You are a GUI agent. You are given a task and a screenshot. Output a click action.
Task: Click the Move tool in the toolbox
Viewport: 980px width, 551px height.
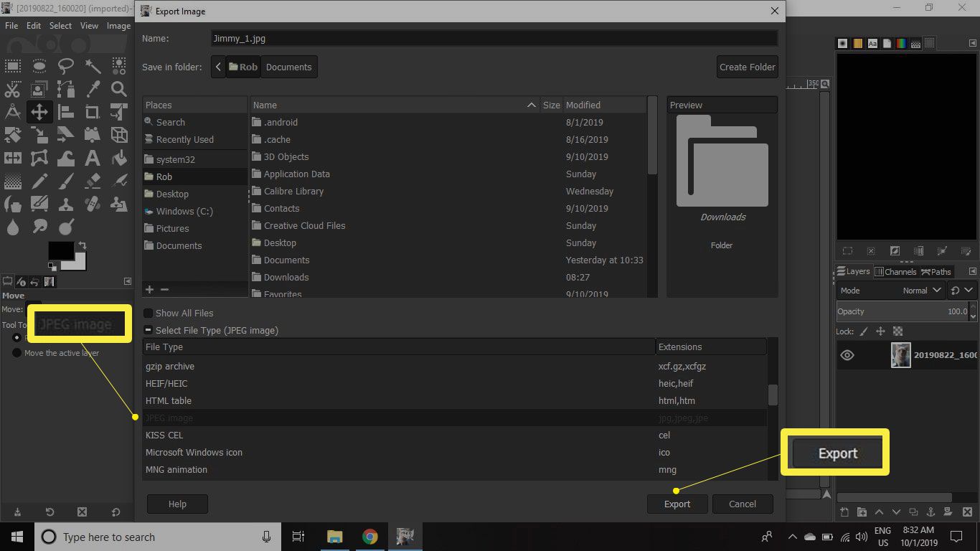tap(39, 111)
